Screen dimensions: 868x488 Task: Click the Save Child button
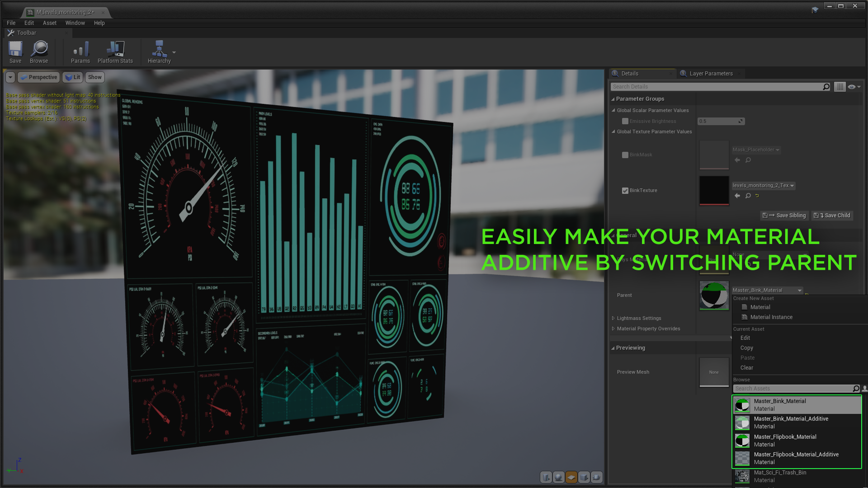[832, 216]
